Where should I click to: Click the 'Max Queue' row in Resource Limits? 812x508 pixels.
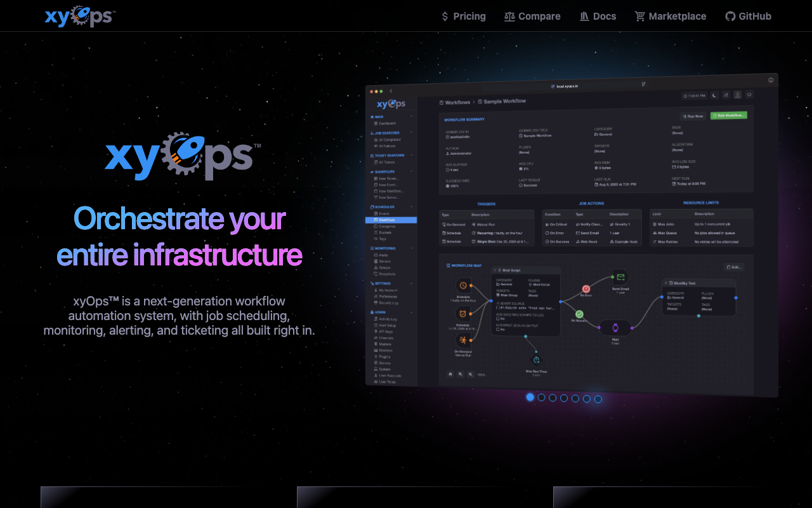pyautogui.click(x=702, y=233)
